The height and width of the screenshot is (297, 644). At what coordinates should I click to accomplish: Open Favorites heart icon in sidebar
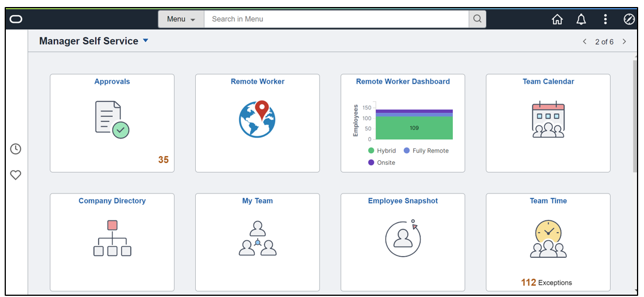pos(16,175)
